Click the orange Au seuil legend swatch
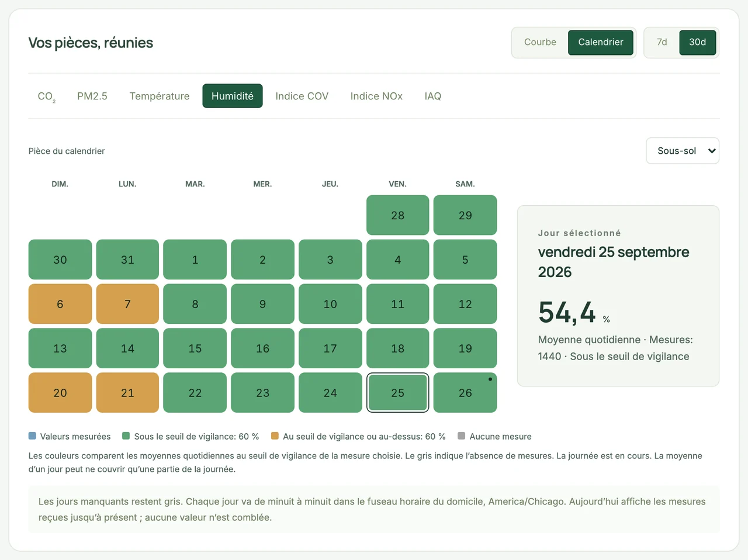Screen dimensions: 748x560 coord(275,436)
